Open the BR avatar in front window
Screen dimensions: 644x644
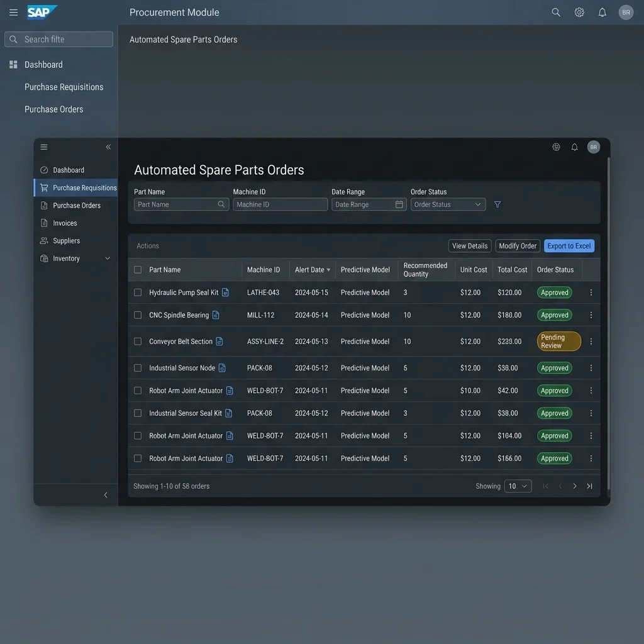pyautogui.click(x=594, y=147)
